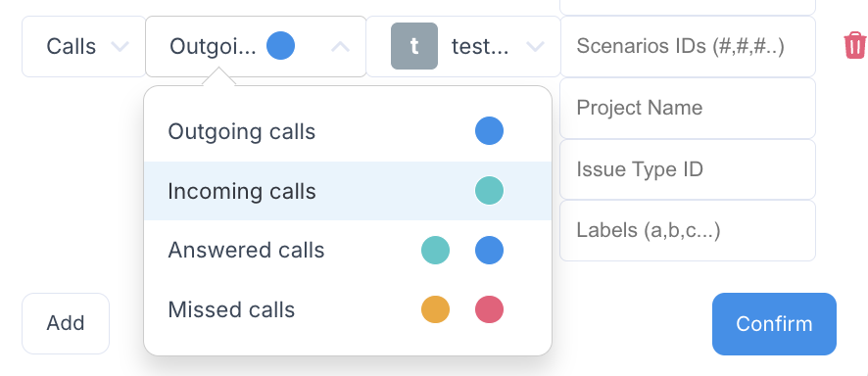Click the blue dot in the Answered calls option
Image resolution: width=868 pixels, height=376 pixels.
point(490,250)
